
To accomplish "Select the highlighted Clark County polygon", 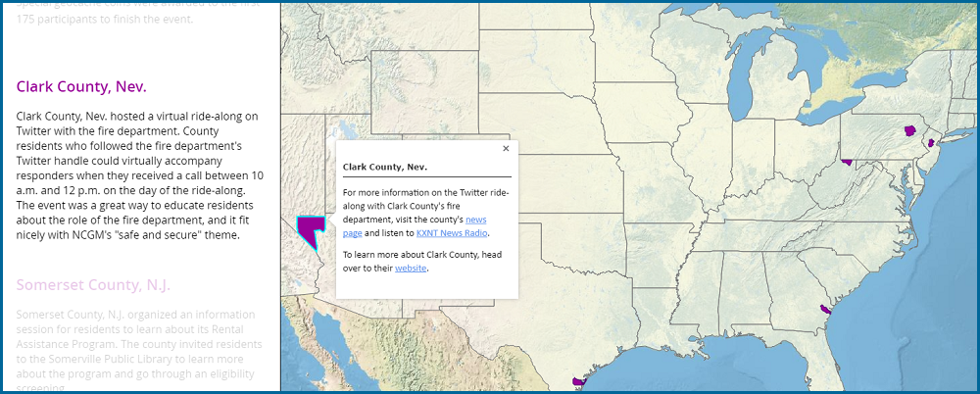I will coord(309,230).
